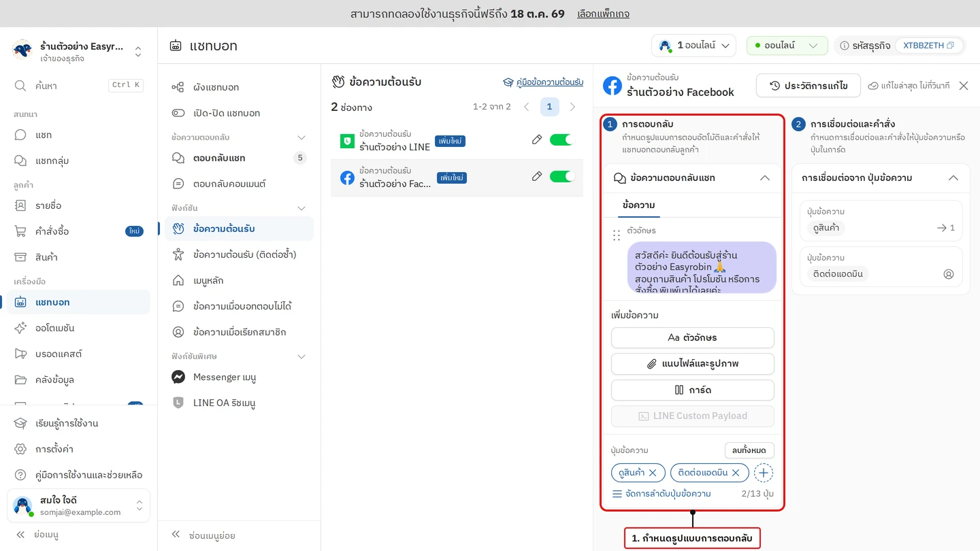Open Messenger เมนู special function
980x551 pixels.
tap(239, 377)
